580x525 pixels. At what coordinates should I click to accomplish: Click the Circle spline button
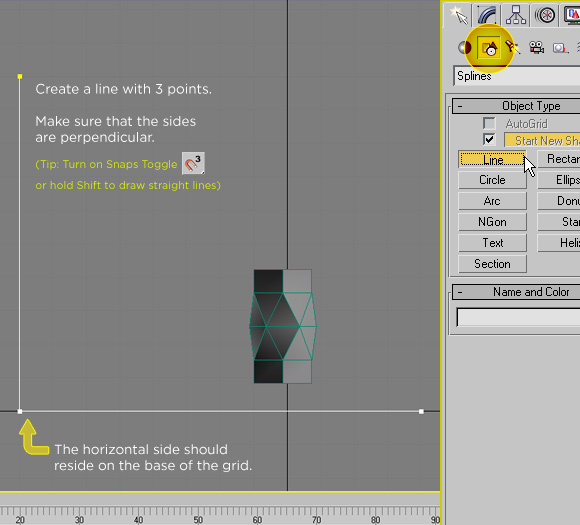tap(492, 180)
